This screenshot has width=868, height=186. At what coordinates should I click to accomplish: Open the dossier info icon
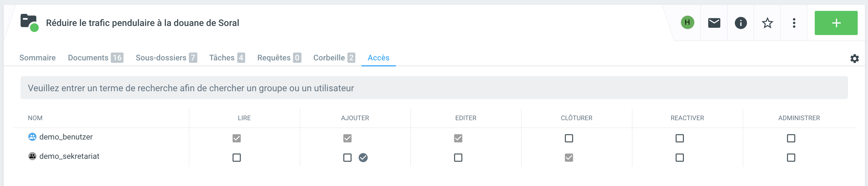point(740,23)
